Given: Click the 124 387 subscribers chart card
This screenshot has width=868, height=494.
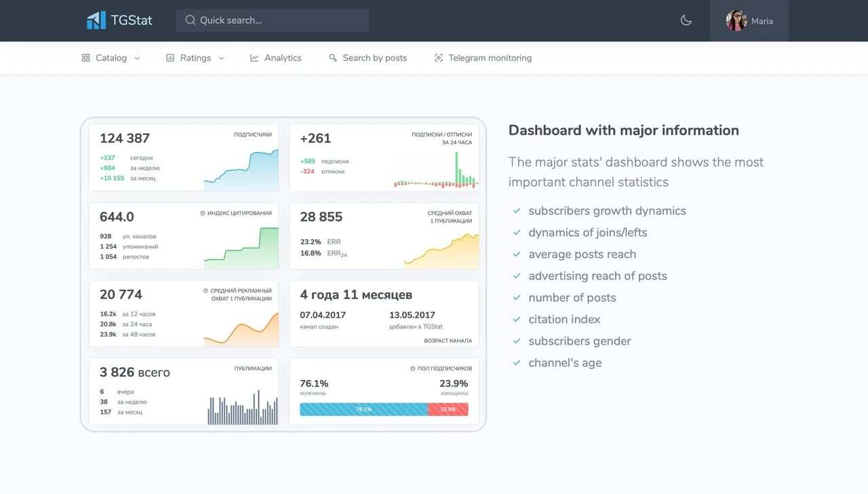Looking at the screenshot, I should point(184,157).
